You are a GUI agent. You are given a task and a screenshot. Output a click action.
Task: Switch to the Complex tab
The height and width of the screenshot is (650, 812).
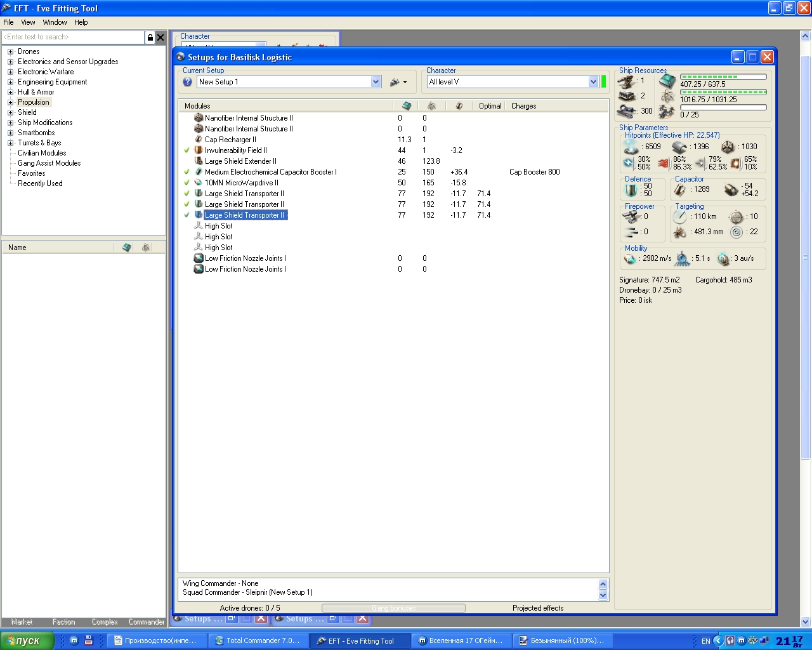tap(105, 622)
